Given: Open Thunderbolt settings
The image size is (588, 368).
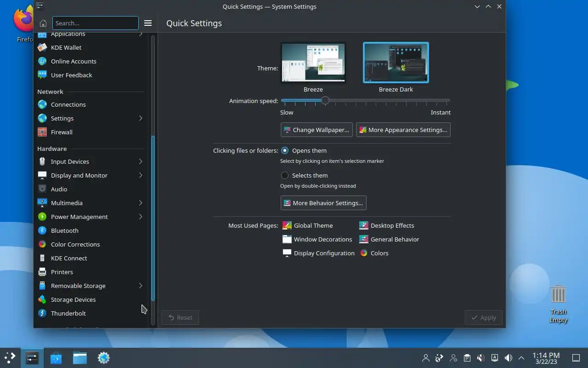Looking at the screenshot, I should (x=91, y=313).
